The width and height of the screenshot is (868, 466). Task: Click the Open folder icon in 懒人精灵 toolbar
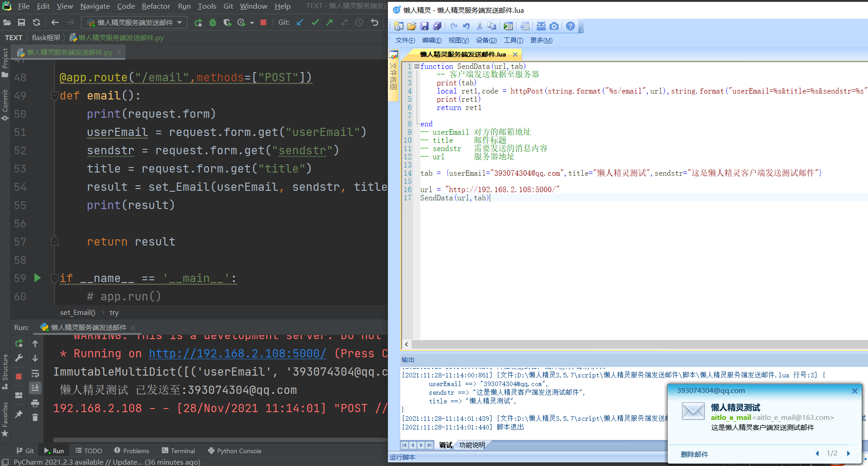[x=412, y=26]
